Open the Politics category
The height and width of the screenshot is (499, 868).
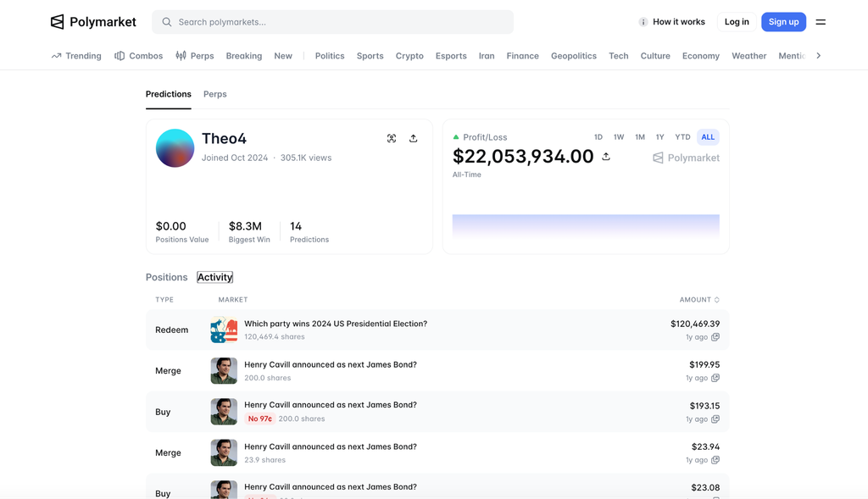[330, 56]
